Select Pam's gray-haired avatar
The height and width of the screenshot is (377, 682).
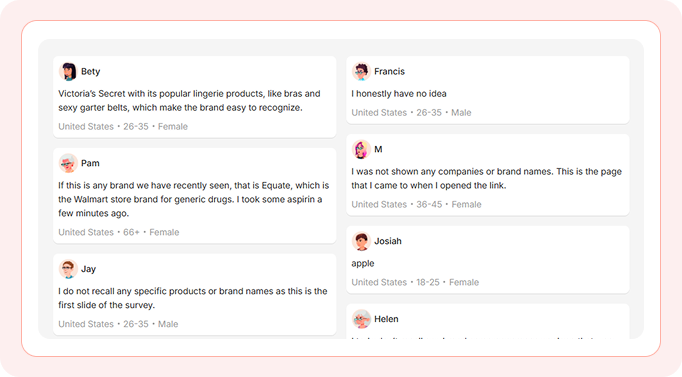pyautogui.click(x=68, y=163)
